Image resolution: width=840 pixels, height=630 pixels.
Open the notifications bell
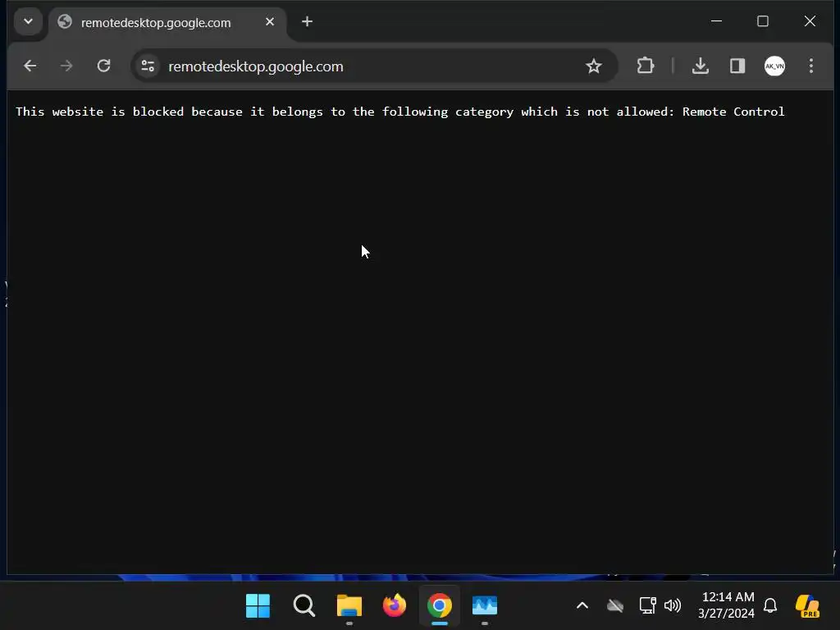pyautogui.click(x=770, y=606)
